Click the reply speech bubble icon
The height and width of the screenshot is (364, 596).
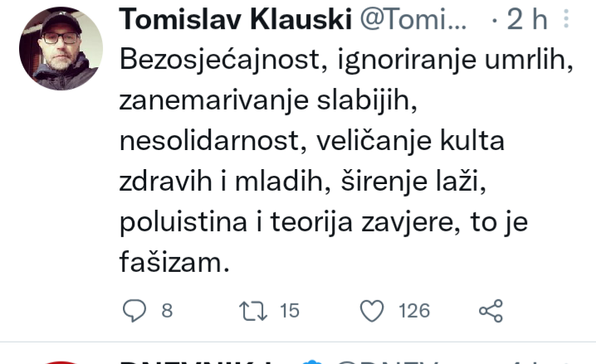tap(134, 310)
